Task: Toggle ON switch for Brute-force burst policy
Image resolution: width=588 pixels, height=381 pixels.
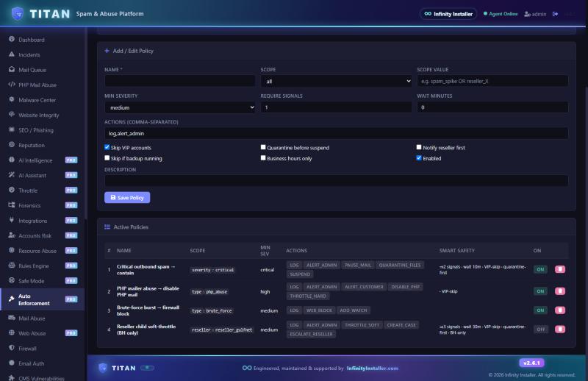Action: [x=540, y=310]
